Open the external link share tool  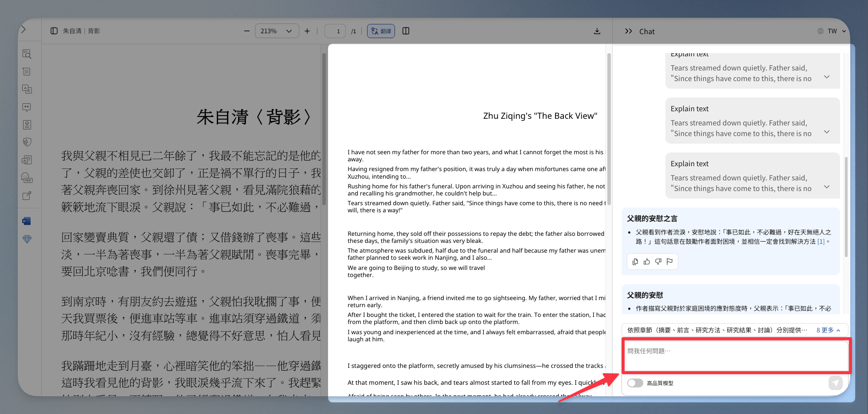pos(27,195)
